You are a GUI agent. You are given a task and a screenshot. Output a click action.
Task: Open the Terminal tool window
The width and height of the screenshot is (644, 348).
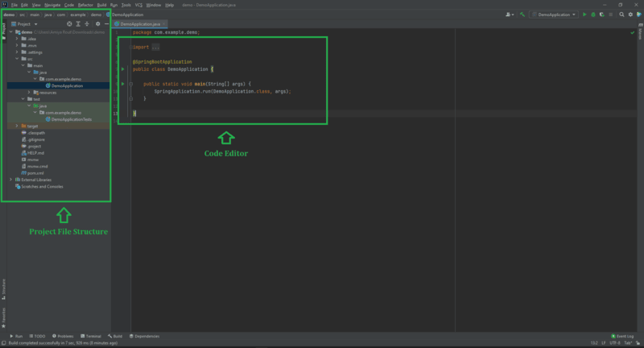(x=91, y=336)
